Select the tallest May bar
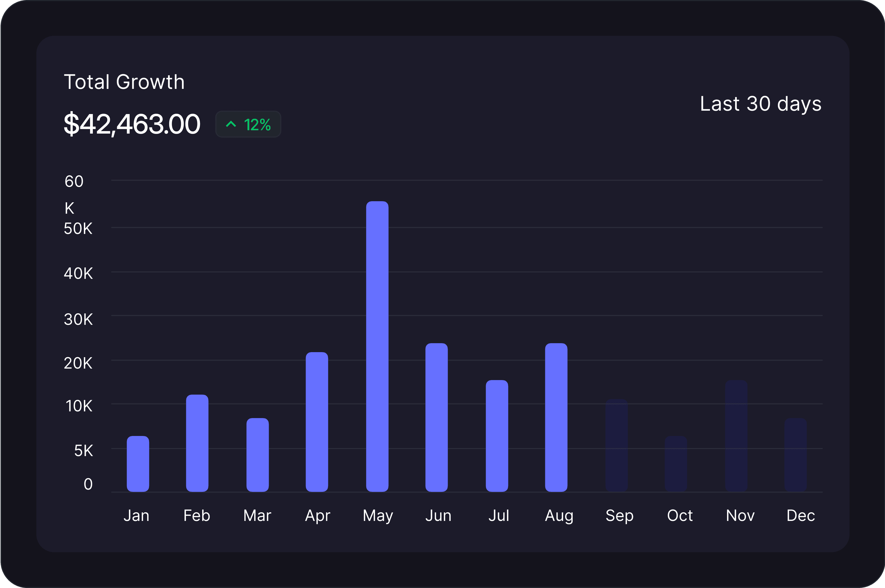Viewport: 885px width, 588px height. click(x=377, y=347)
